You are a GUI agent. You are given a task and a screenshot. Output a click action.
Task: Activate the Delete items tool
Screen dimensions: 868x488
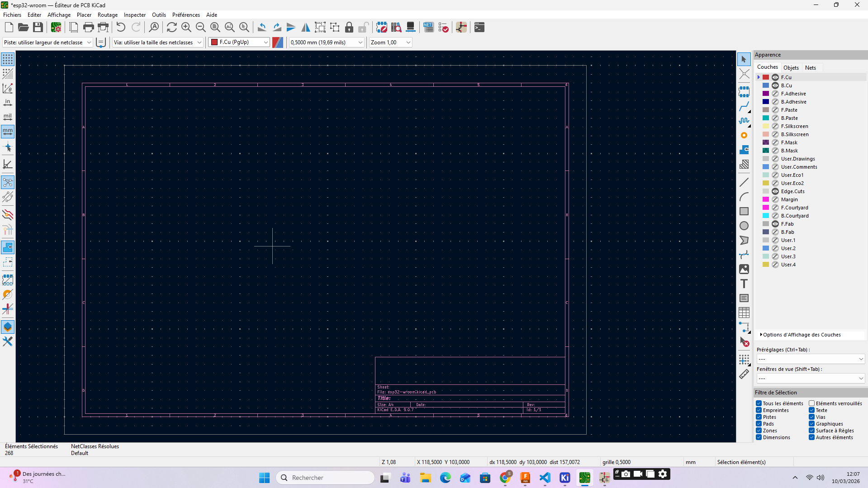click(x=744, y=342)
